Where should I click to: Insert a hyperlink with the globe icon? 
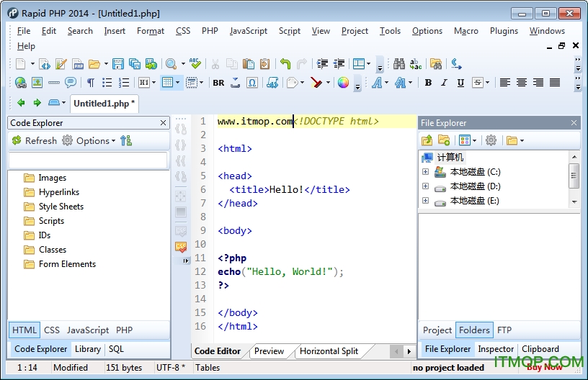(21, 82)
